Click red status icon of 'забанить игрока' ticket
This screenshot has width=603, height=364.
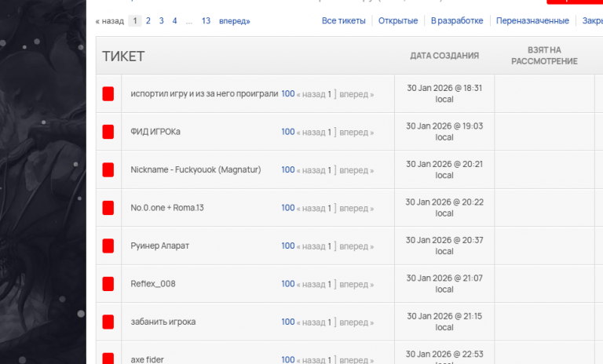coord(108,322)
